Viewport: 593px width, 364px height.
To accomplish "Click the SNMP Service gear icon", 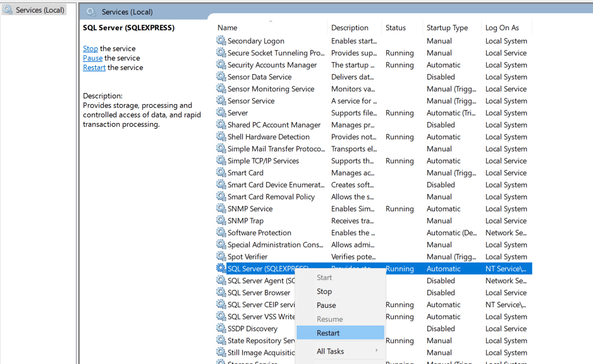I will (221, 209).
